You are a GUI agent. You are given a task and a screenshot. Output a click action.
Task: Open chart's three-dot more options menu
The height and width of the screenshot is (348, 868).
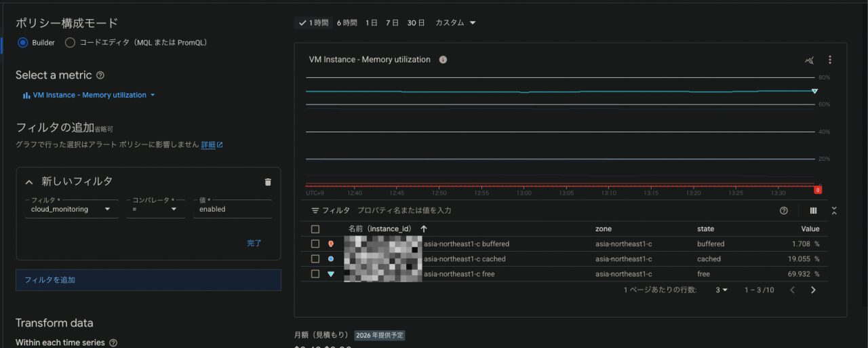click(x=829, y=60)
